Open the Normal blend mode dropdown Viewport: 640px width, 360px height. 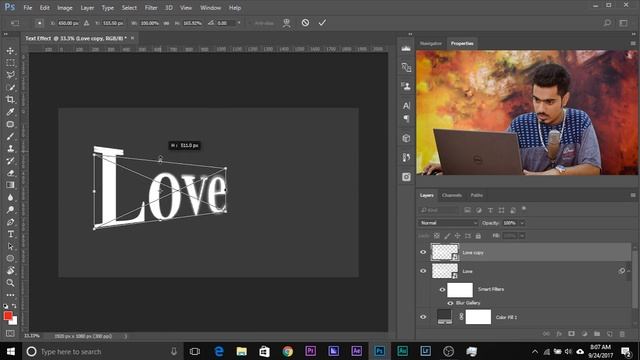[x=448, y=223]
